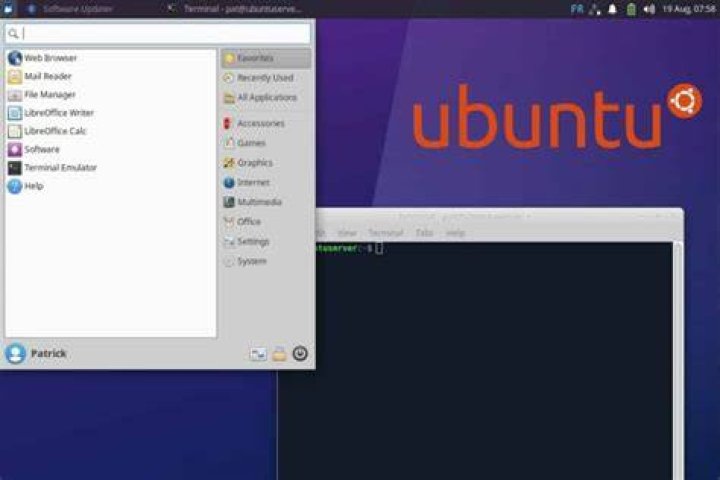Launch LibreOffice Writer from favorites
The width and height of the screenshot is (720, 480).
[111, 113]
